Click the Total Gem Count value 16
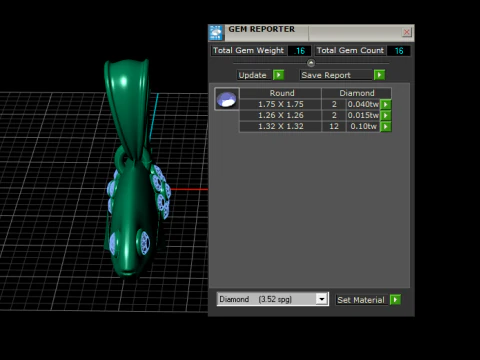 [399, 51]
